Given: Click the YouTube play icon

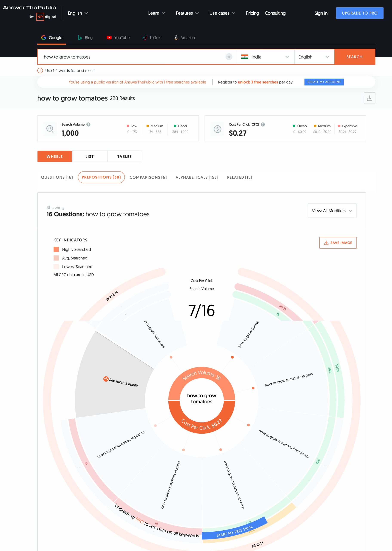Looking at the screenshot, I should point(109,38).
